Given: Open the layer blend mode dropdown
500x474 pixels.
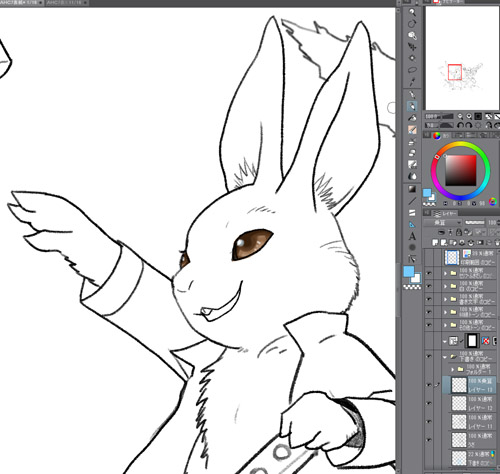Looking at the screenshot, I should point(443,222).
